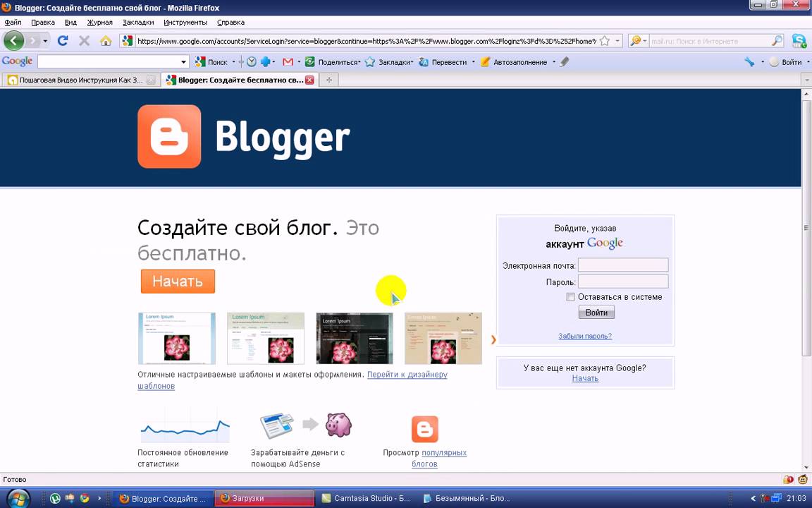Open the clock icon on Google Toolbar

click(x=251, y=61)
